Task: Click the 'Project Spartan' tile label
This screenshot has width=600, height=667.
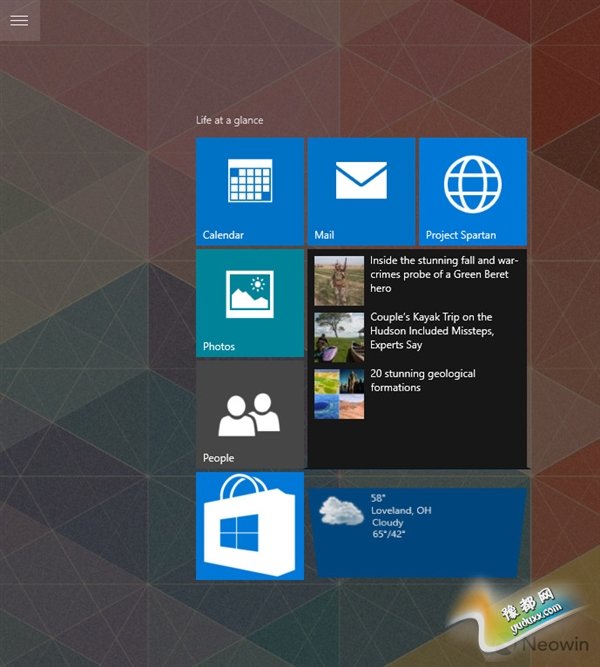Action: (461, 236)
